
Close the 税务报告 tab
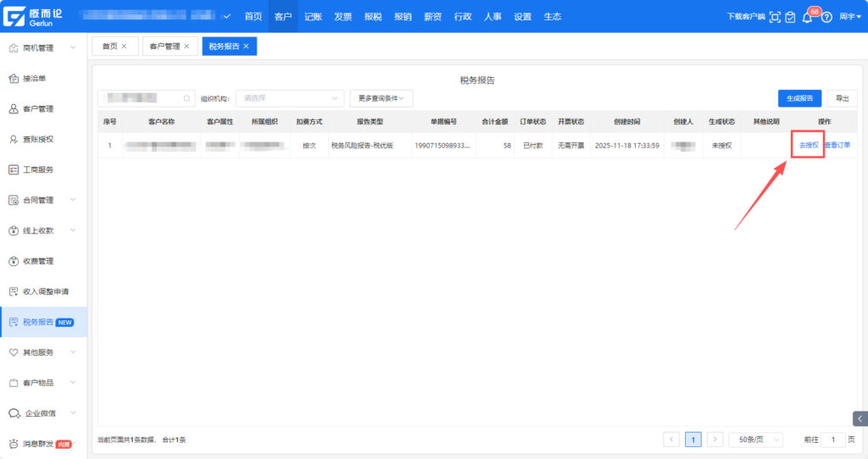(246, 47)
